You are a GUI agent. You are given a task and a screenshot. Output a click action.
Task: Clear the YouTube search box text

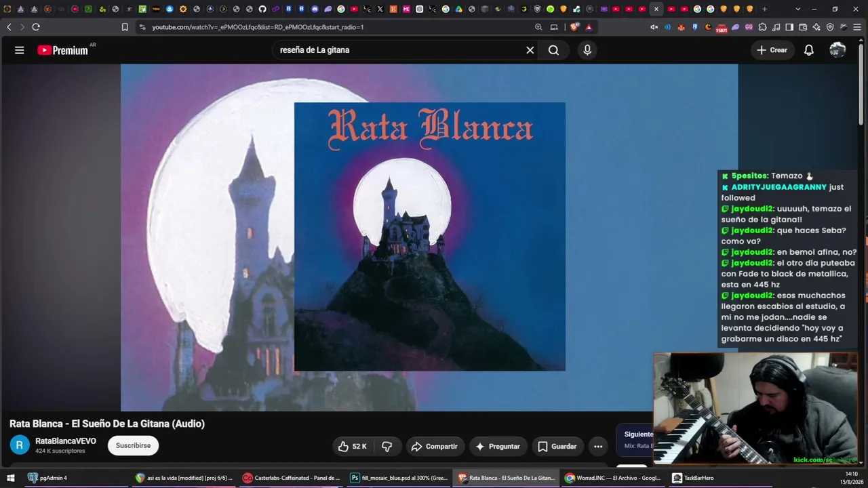click(530, 50)
